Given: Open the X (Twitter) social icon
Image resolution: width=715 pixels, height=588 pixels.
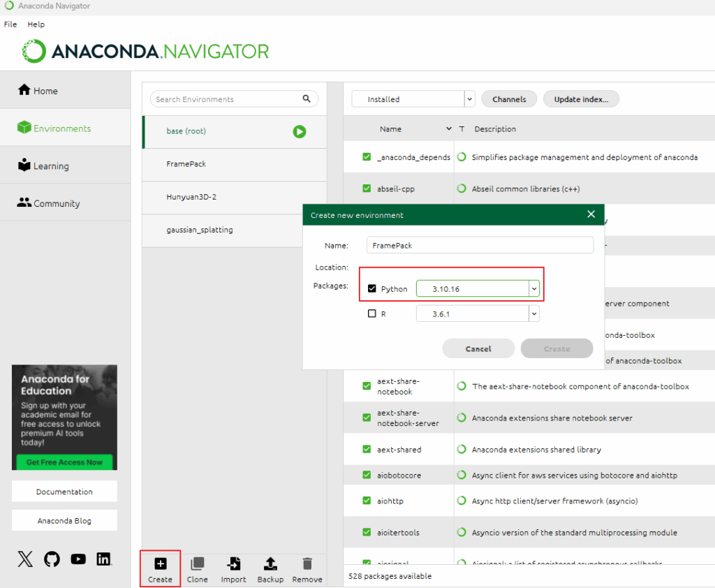Looking at the screenshot, I should [x=26, y=559].
